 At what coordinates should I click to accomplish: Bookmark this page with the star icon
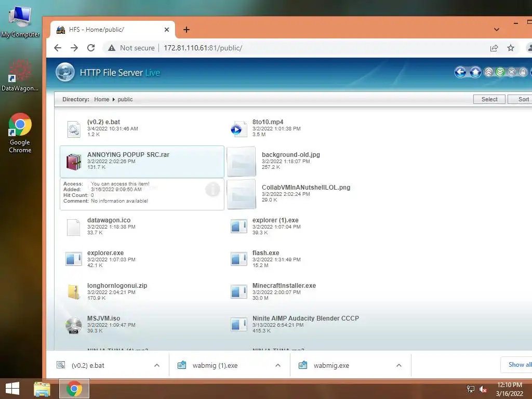coord(511,48)
